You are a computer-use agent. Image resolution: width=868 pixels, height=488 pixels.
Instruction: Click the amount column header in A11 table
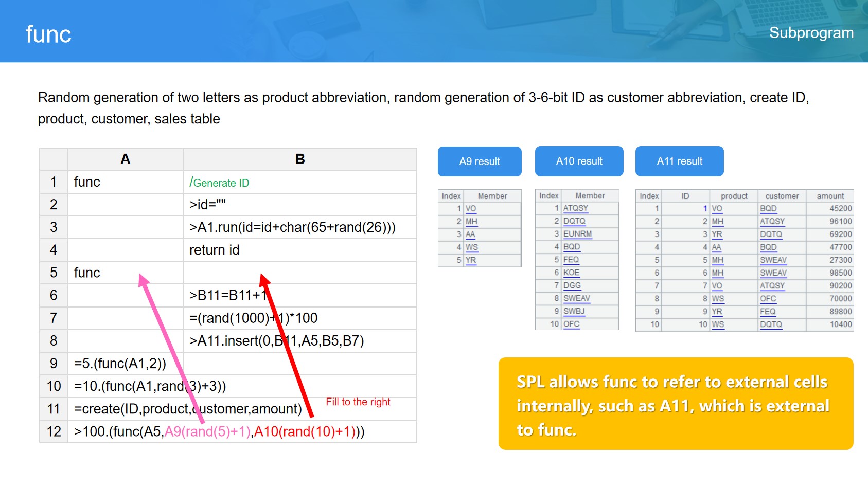[830, 196]
